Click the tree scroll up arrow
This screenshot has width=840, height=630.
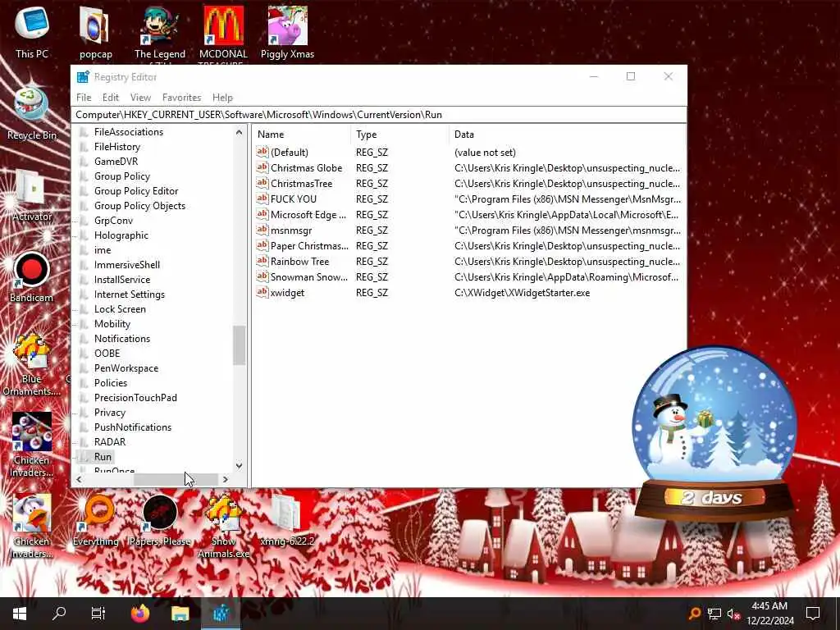(239, 132)
